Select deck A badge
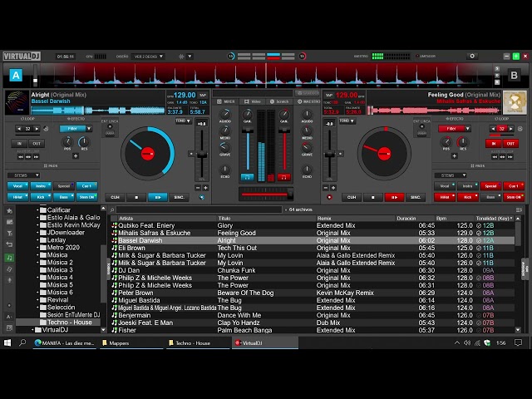 tap(16, 75)
